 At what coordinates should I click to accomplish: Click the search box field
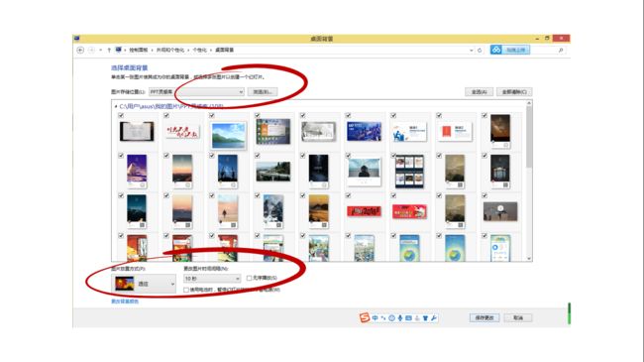pos(549,51)
